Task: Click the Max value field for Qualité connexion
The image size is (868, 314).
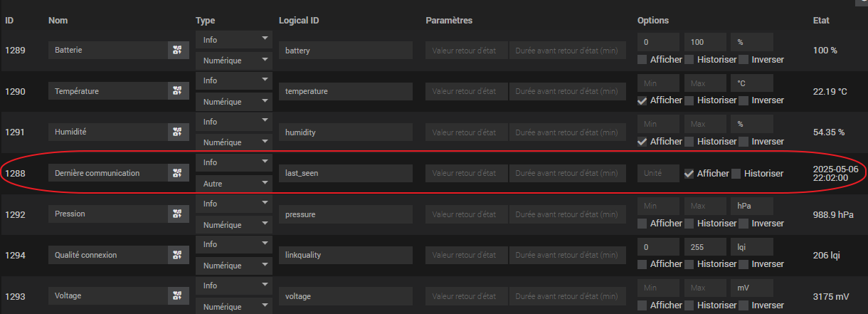Action: (705, 246)
